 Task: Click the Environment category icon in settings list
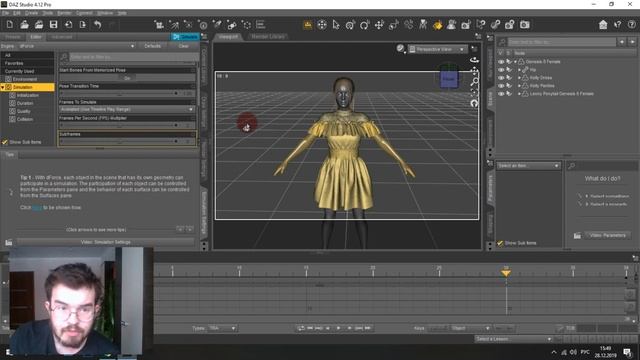(x=8, y=79)
